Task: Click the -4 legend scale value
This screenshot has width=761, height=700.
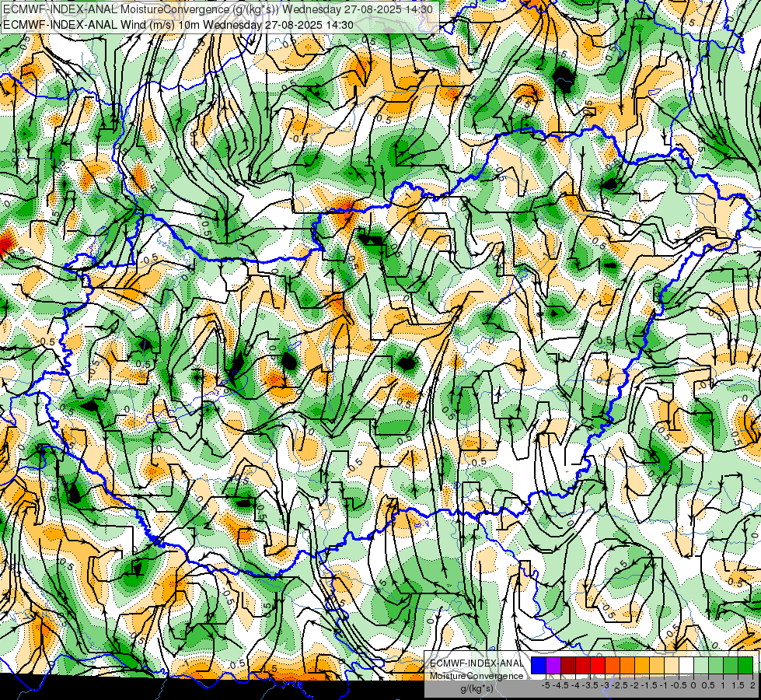Action: tap(575, 685)
